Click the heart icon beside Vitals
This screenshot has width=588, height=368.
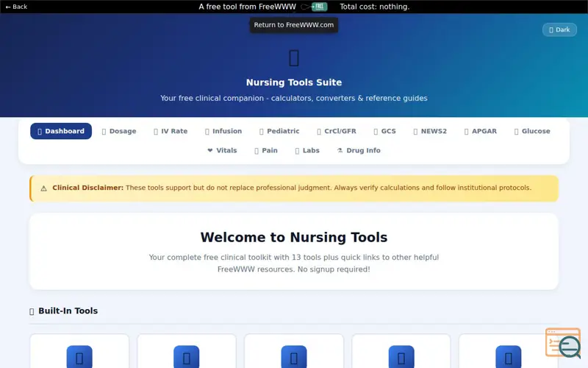[210, 150]
